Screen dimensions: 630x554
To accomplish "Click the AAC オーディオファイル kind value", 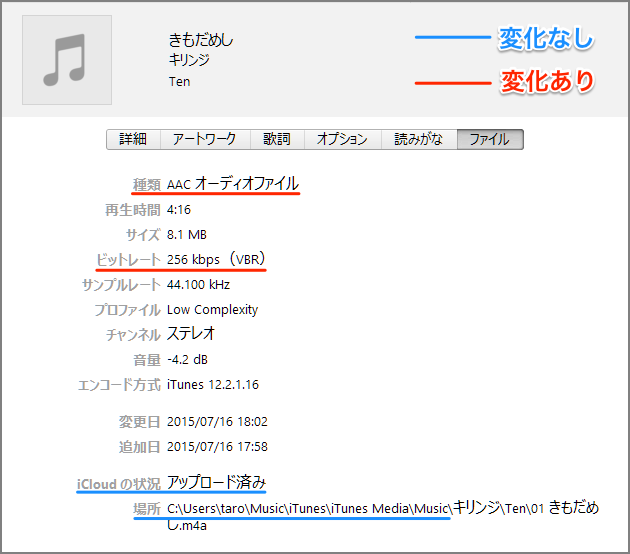I will 233,184.
